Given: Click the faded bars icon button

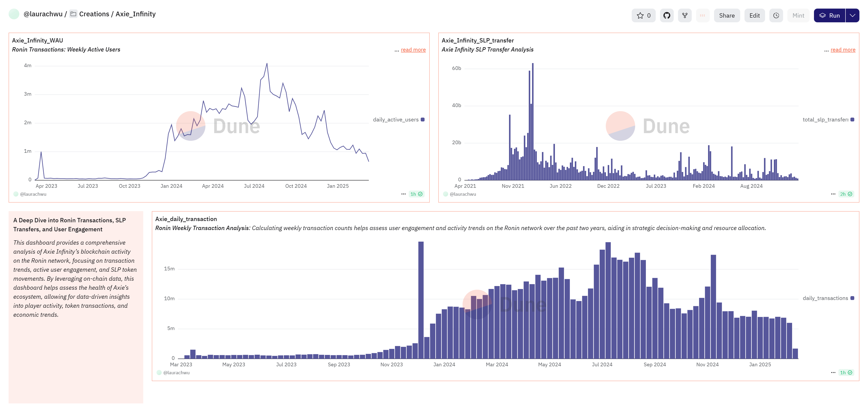Looking at the screenshot, I should pos(702,15).
